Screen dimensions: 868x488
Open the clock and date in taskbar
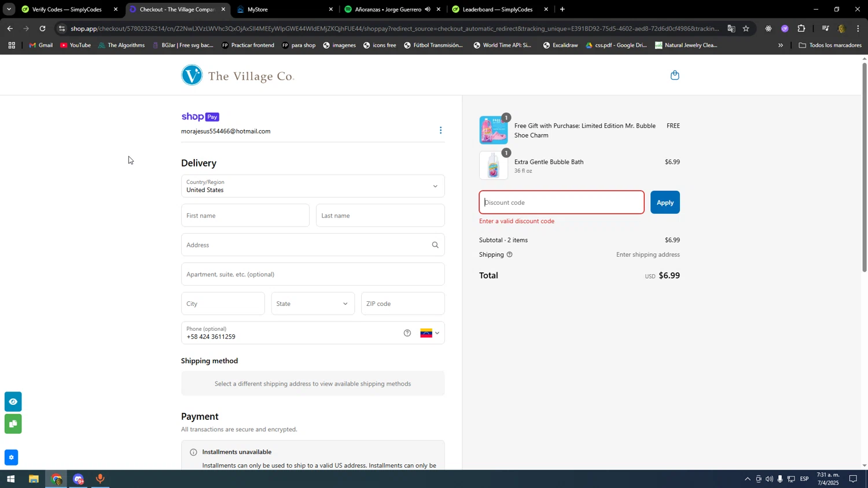pyautogui.click(x=827, y=479)
